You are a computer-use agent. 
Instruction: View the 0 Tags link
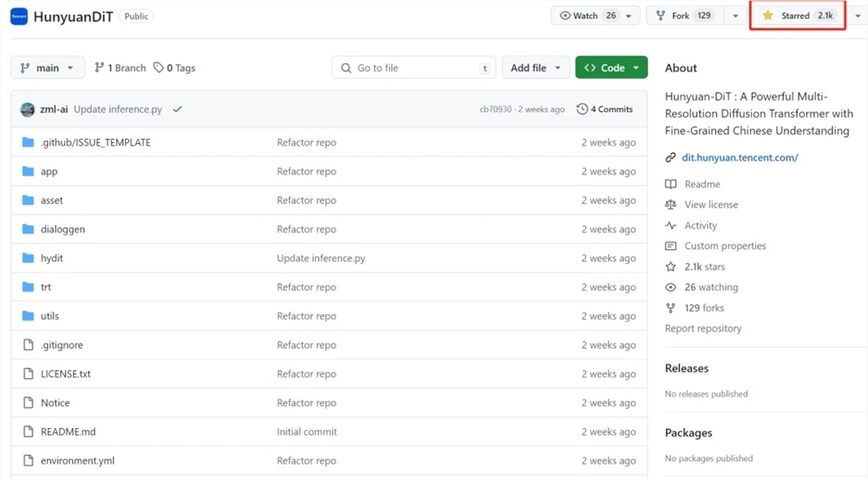pos(174,68)
